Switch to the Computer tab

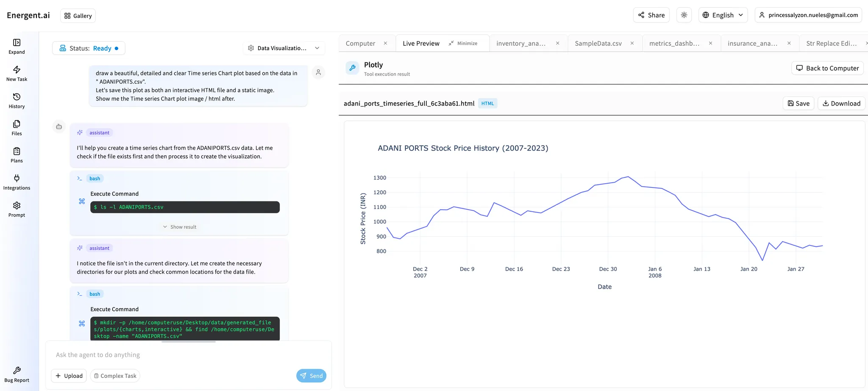click(x=360, y=43)
